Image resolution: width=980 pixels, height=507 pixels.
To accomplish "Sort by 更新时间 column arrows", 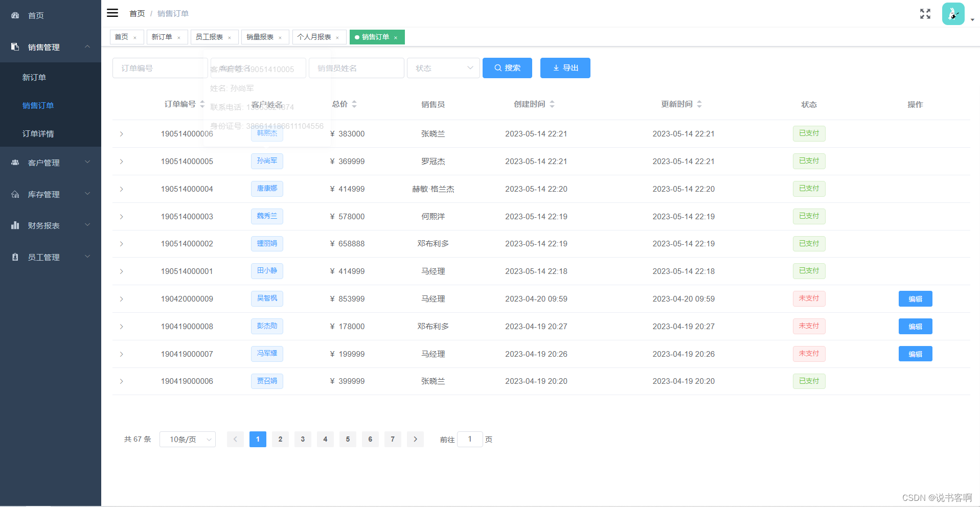I will (x=699, y=104).
